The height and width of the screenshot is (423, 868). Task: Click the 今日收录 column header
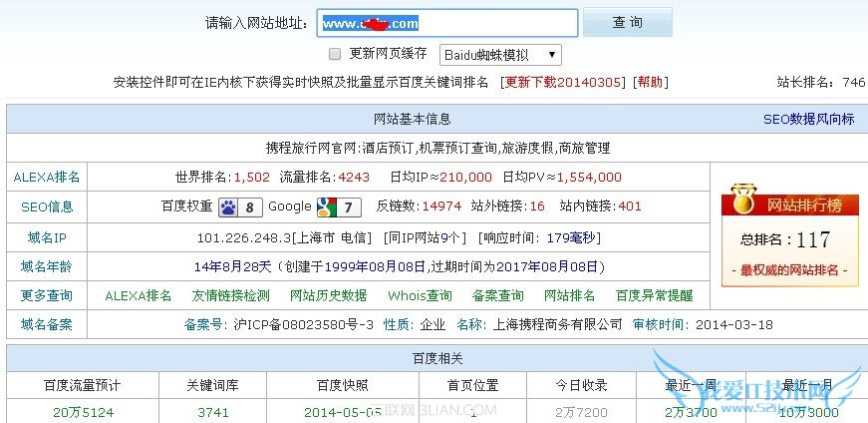tap(581, 385)
